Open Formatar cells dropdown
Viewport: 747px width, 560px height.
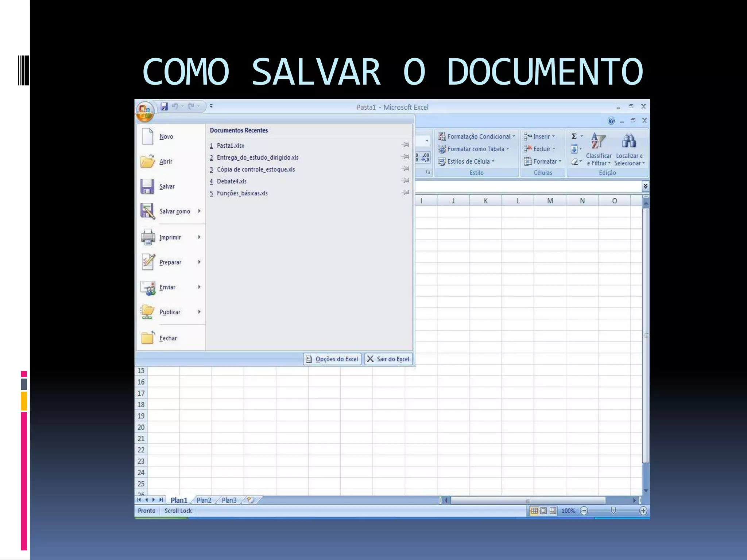542,162
